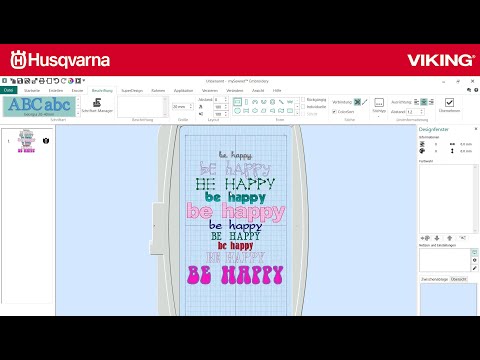This screenshot has height=360, width=480.
Task: Click the merge colors icon under Farbwahl
Action: (x=463, y=238)
